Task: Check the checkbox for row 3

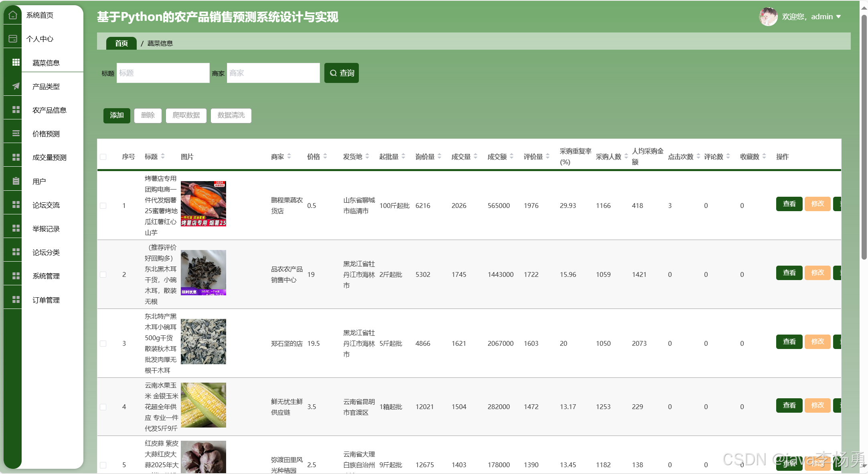Action: (103, 343)
